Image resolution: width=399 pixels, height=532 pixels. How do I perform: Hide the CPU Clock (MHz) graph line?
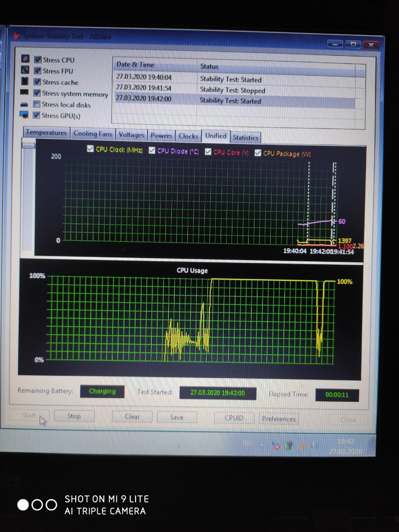pos(90,149)
